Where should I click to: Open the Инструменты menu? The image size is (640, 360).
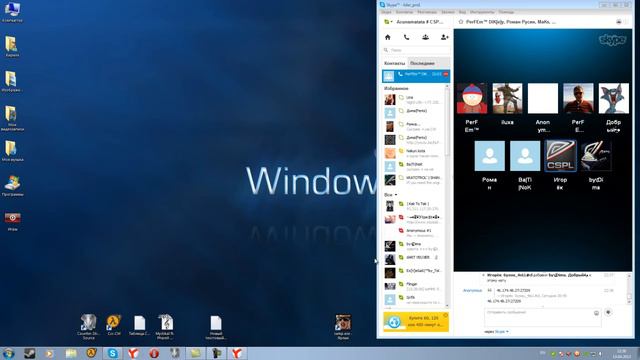click(x=482, y=12)
